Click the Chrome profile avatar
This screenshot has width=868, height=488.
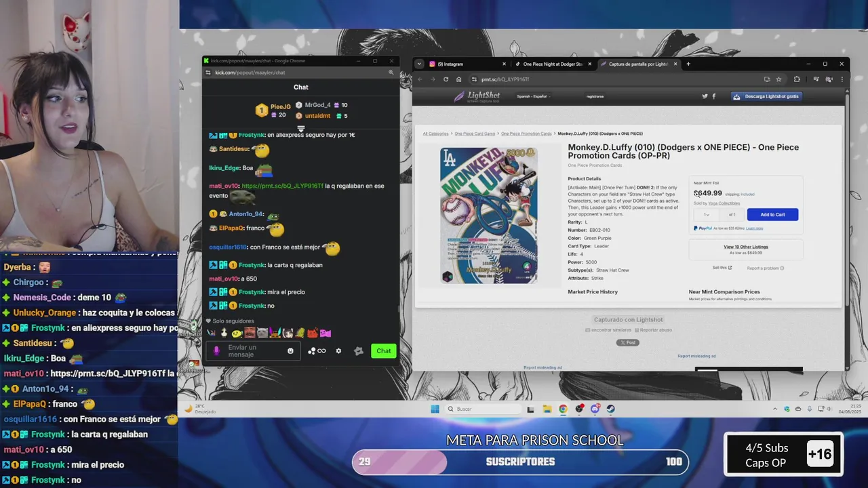coord(829,79)
